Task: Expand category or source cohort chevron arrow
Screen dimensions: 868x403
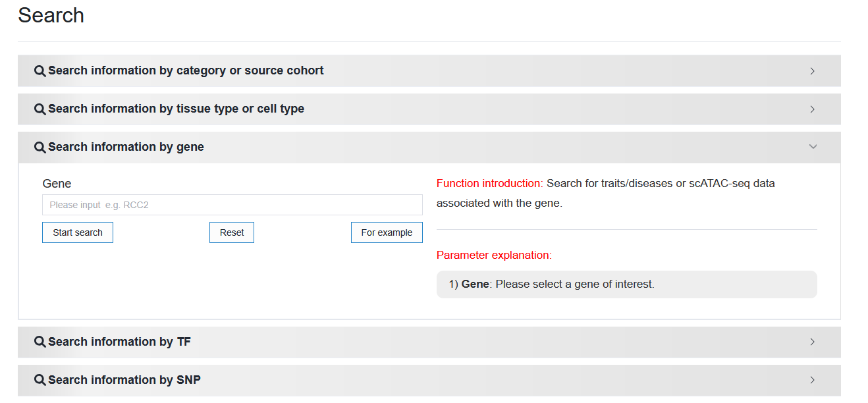Action: [812, 70]
